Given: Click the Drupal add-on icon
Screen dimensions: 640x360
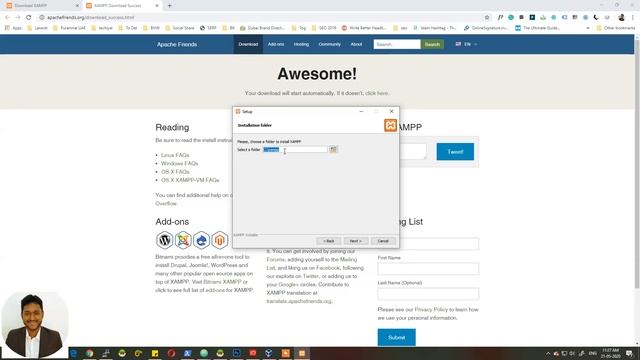Looking at the screenshot, I should (201, 240).
